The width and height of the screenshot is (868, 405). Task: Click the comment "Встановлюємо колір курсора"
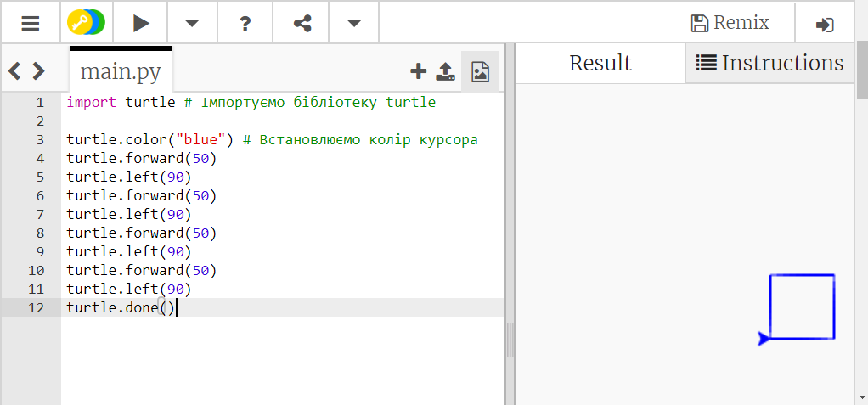(360, 140)
